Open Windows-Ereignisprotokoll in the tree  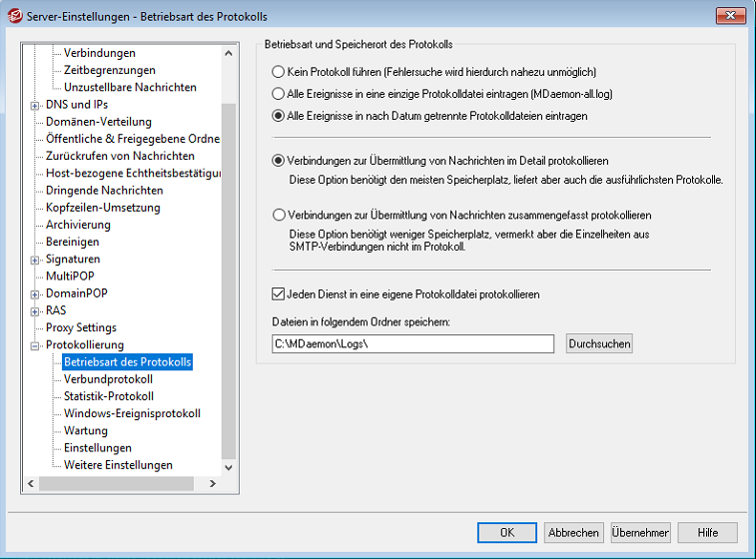click(x=132, y=413)
